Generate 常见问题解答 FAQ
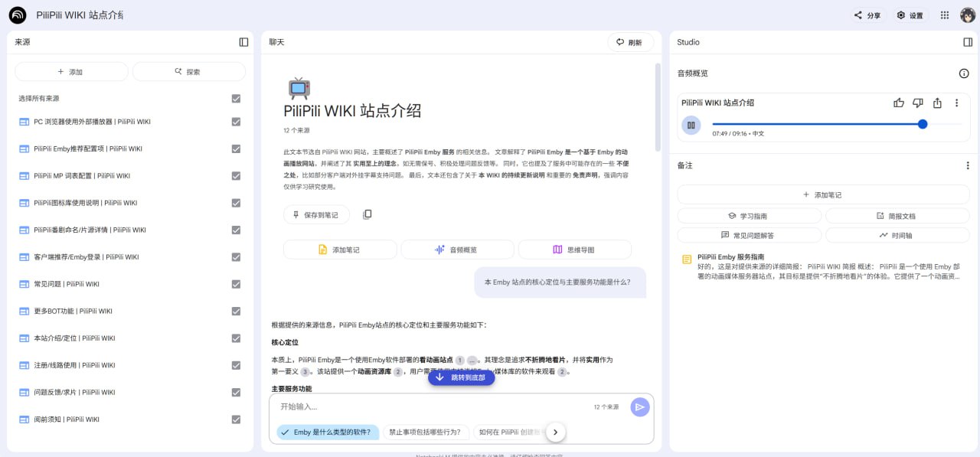 point(749,235)
